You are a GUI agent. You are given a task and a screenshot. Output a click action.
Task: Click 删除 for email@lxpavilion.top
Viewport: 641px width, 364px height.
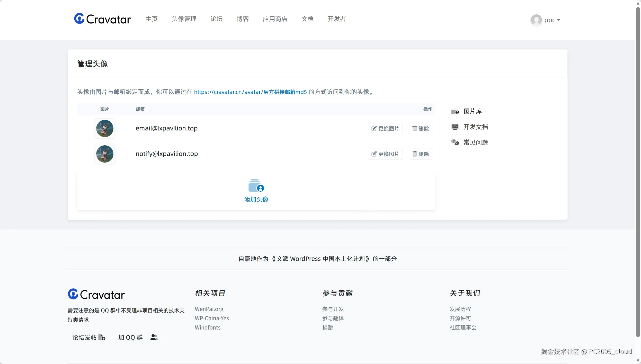coord(421,128)
